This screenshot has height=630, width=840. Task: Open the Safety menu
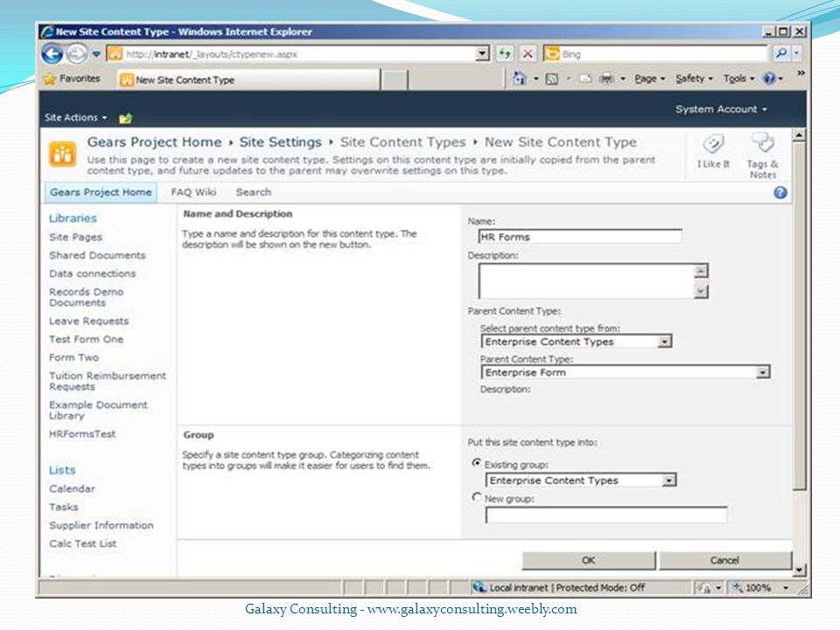point(694,79)
